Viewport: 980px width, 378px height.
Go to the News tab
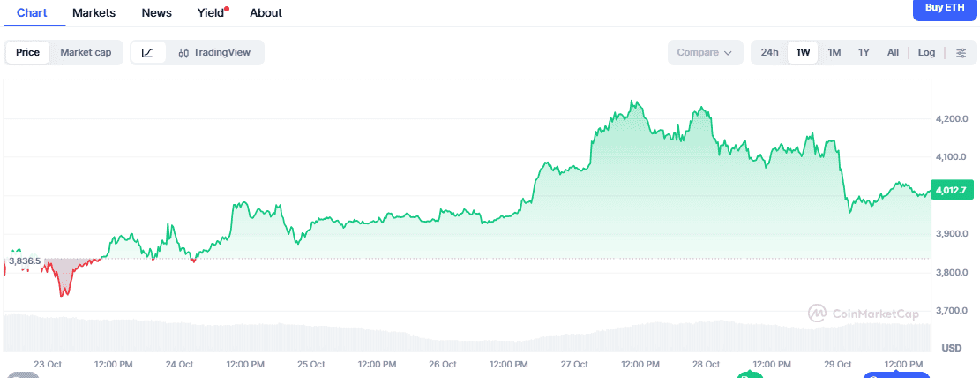pos(156,12)
